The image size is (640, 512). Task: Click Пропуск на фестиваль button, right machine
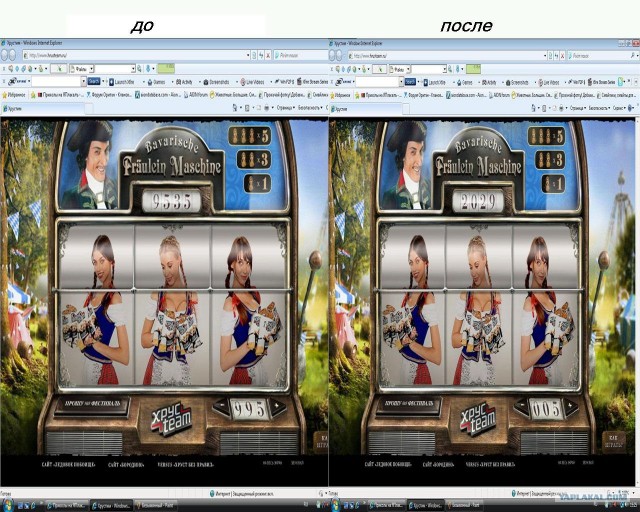(408, 403)
